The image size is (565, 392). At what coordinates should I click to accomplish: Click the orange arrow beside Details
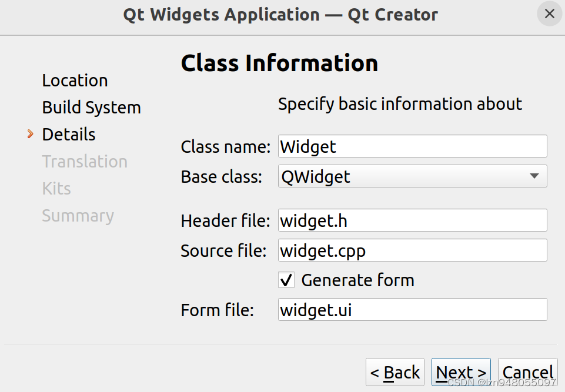point(30,134)
